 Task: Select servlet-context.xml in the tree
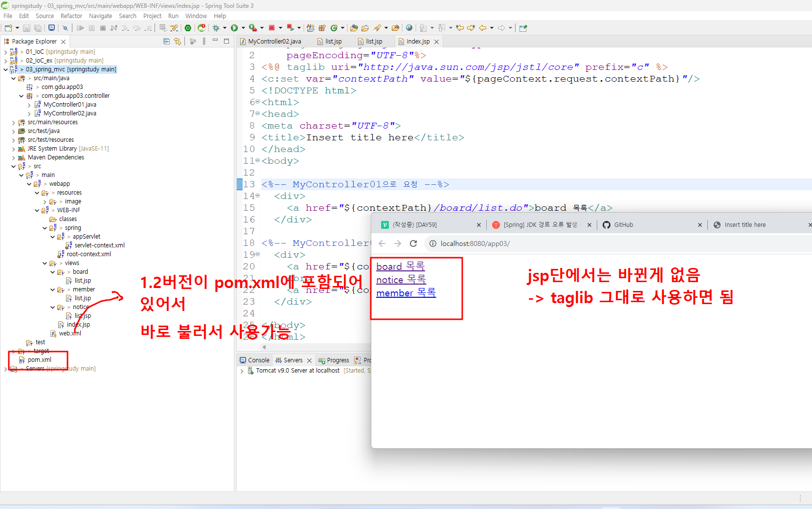(x=99, y=245)
